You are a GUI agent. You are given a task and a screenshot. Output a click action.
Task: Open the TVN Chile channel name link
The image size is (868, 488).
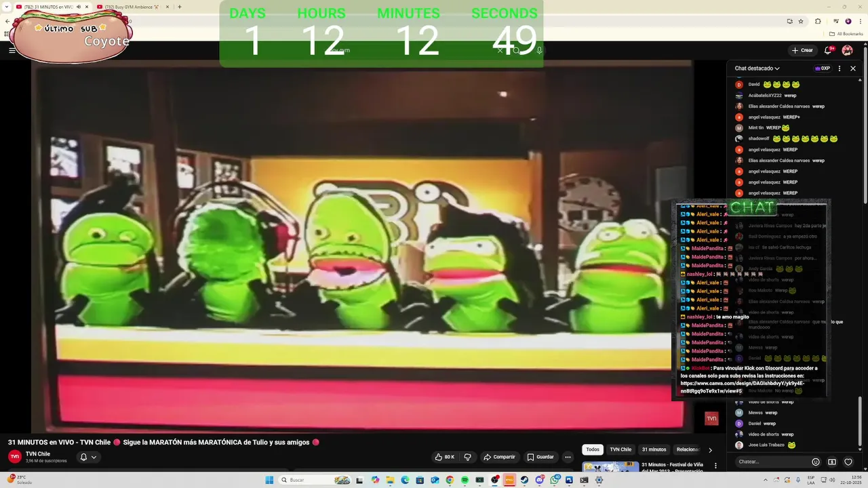(x=38, y=454)
